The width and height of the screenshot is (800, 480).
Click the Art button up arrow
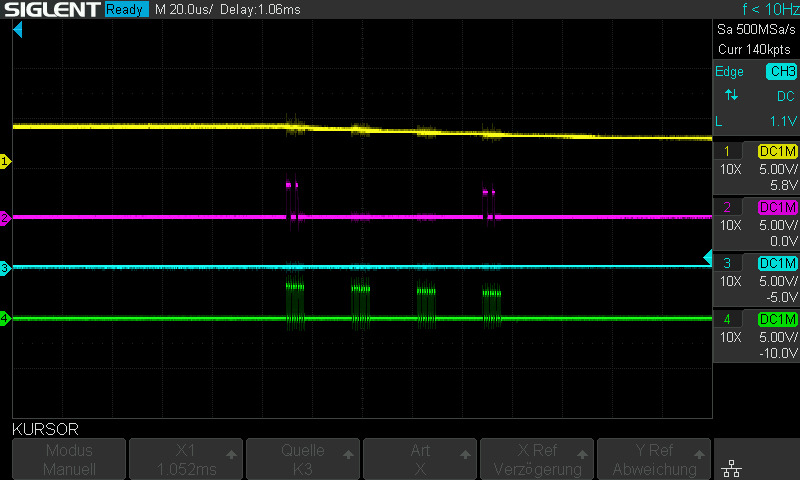[465, 454]
